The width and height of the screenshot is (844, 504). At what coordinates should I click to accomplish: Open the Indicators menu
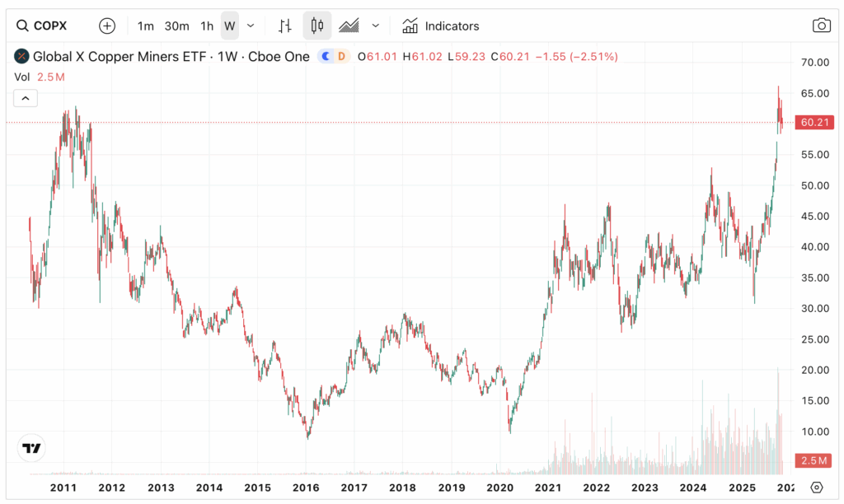(440, 26)
